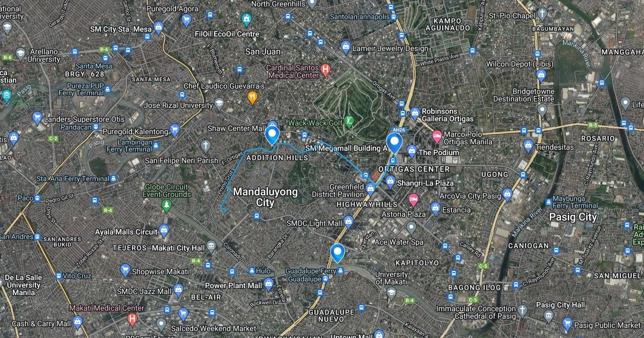Open the Shangri-La Plaza shopping icon
Image resolution: width=644 pixels, height=338 pixels.
point(390,182)
